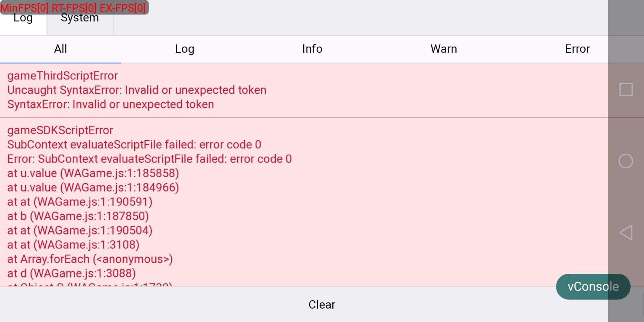The image size is (644, 322).
Task: Tap the Android back triangle icon
Action: point(626,232)
